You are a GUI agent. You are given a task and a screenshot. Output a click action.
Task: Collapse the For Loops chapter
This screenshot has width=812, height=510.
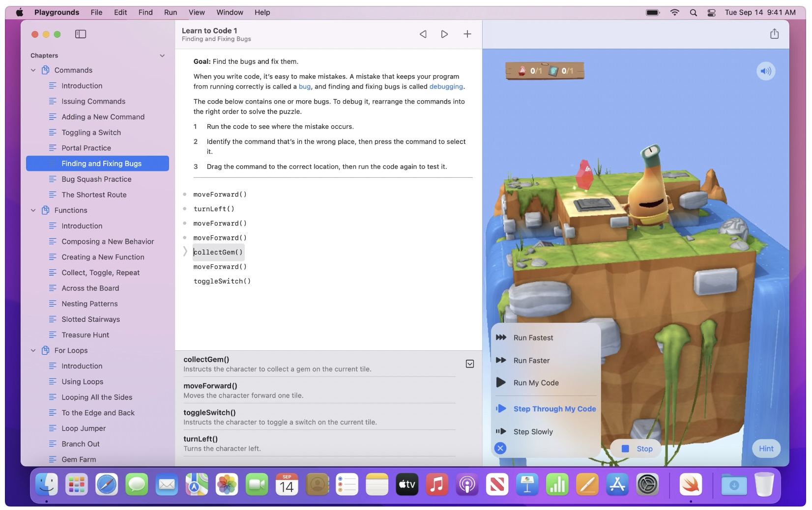(33, 350)
